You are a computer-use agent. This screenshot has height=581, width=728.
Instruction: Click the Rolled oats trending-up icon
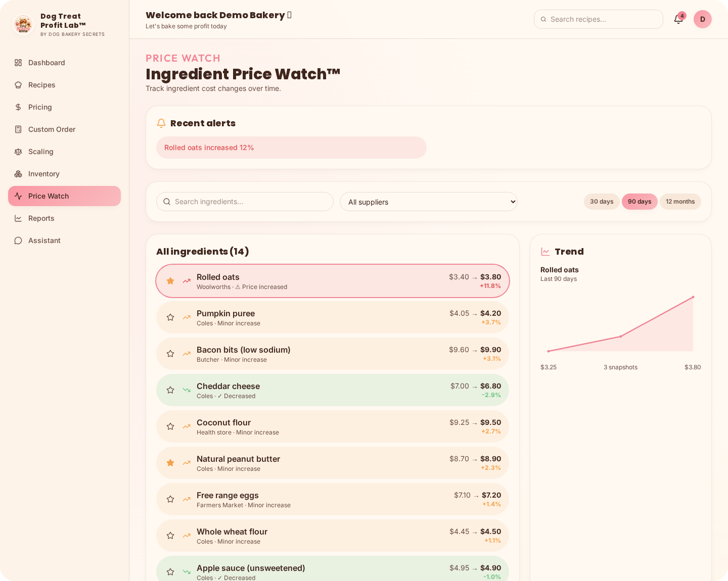pyautogui.click(x=187, y=281)
